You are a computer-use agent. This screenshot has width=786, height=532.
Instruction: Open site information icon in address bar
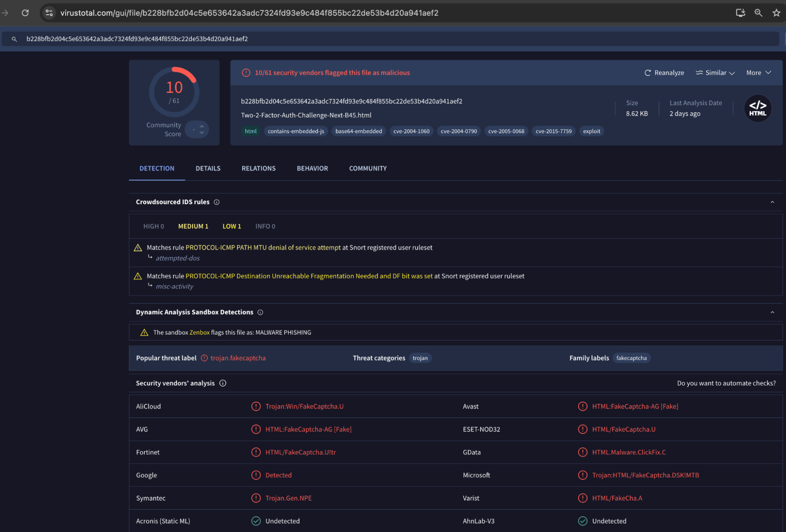[x=49, y=13]
